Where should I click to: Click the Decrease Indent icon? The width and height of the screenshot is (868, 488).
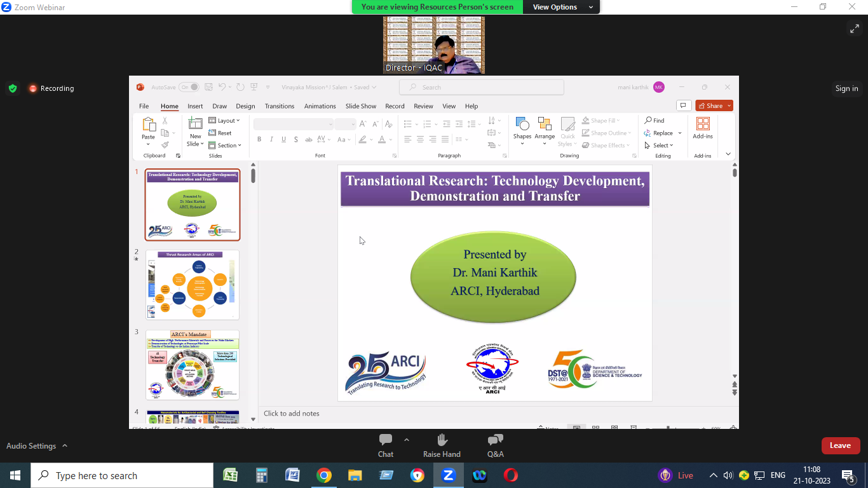447,123
